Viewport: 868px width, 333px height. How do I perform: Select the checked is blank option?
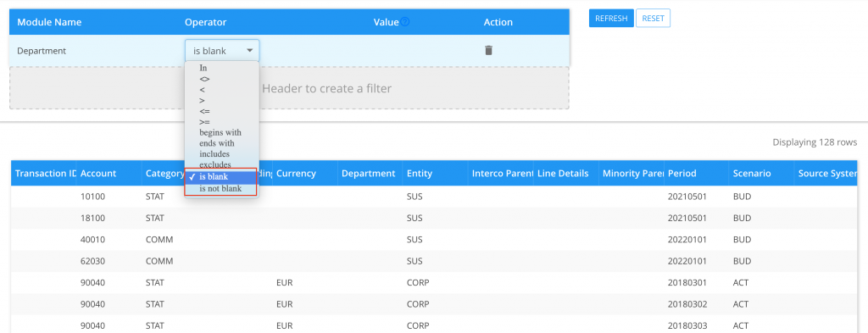pos(221,177)
